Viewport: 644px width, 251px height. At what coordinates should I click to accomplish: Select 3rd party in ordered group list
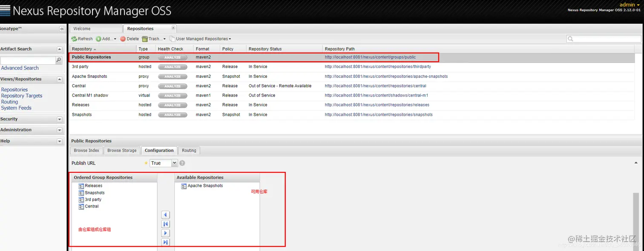coord(93,200)
